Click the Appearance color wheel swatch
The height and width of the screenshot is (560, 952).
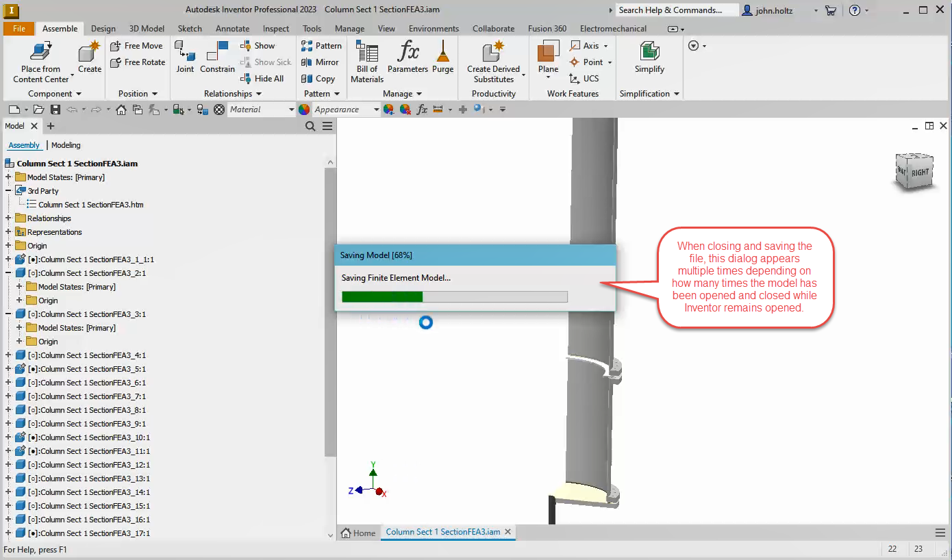(303, 109)
